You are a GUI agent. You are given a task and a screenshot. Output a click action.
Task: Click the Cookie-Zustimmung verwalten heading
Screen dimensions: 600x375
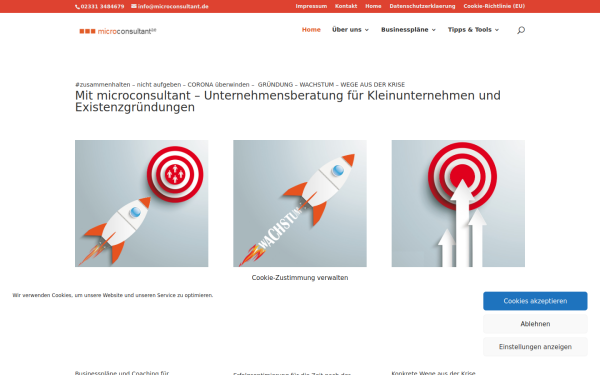pyautogui.click(x=300, y=278)
